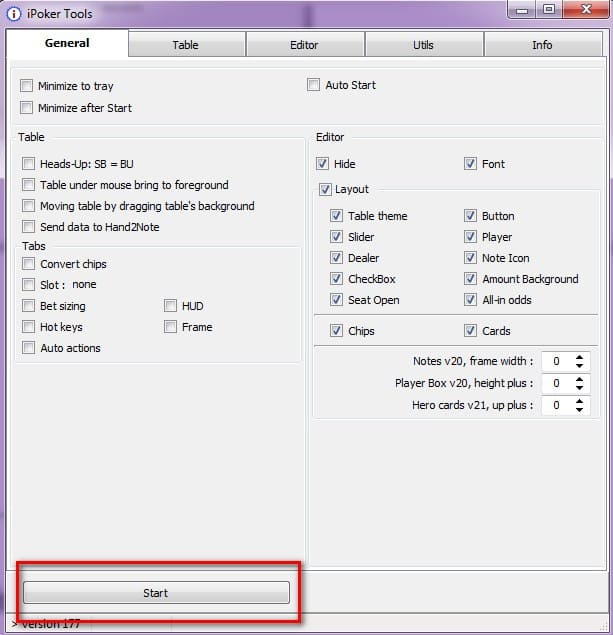Decrease Hero cards v21 up plus
Viewport: 613px width, 635px height.
(579, 409)
